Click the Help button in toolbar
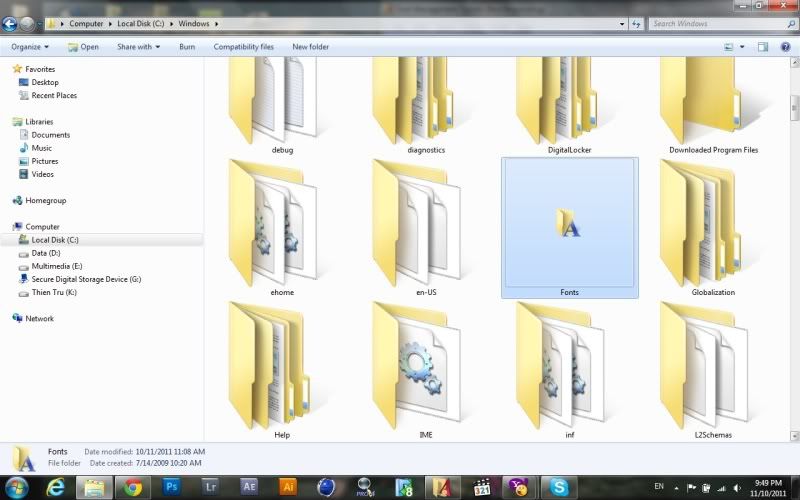 (x=785, y=46)
